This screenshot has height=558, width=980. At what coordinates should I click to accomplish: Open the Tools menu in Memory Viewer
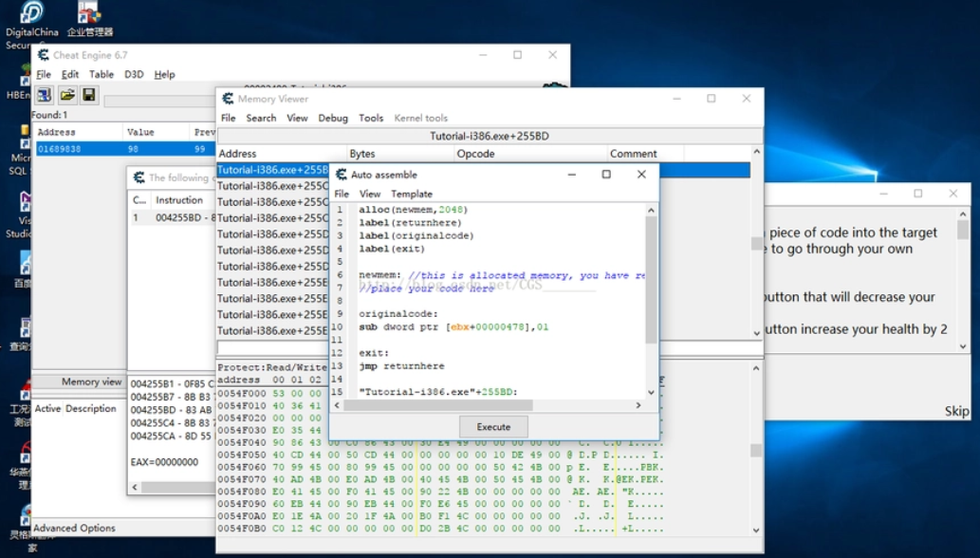tap(371, 118)
